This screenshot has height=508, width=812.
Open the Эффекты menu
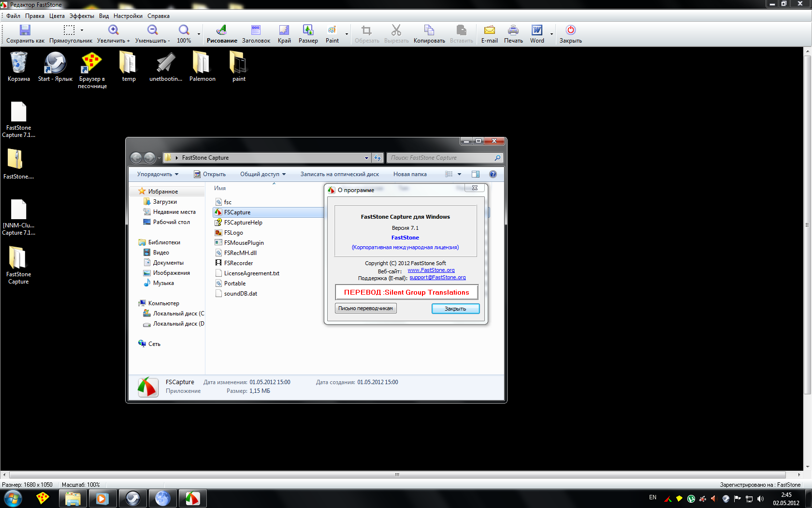click(82, 16)
